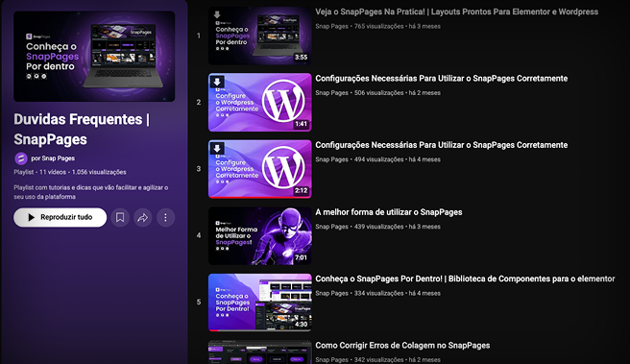Image resolution: width=630 pixels, height=364 pixels.
Task: Share the playlist via arrow icon
Action: pos(143,217)
